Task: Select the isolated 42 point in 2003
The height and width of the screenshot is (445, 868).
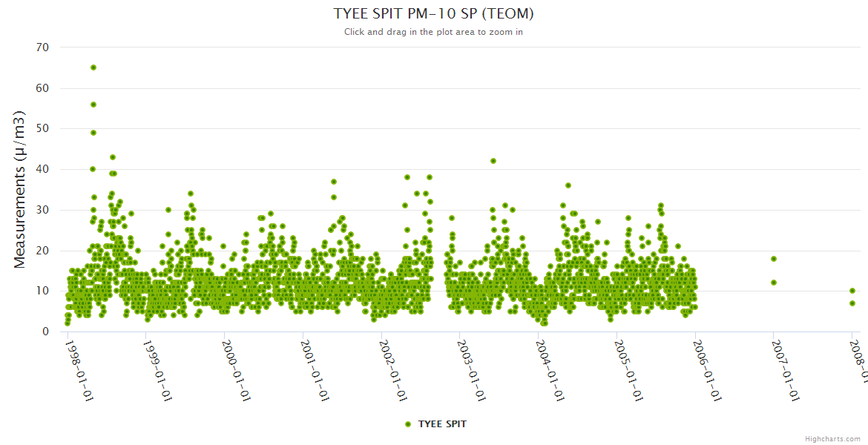Action: (493, 161)
